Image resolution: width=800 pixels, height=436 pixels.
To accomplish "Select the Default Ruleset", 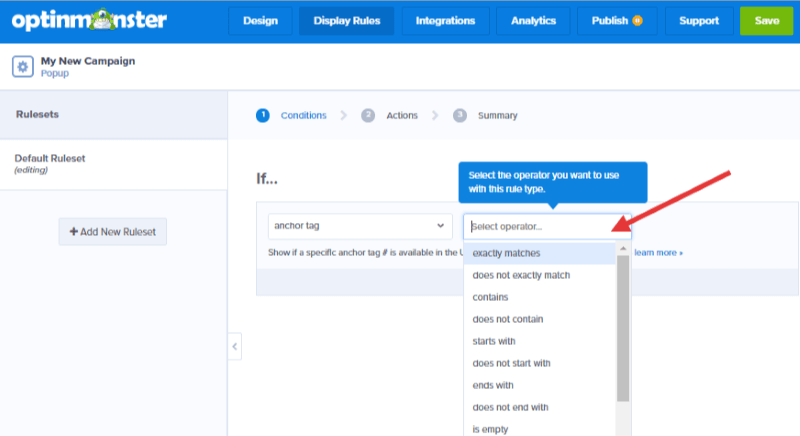I will (x=113, y=164).
